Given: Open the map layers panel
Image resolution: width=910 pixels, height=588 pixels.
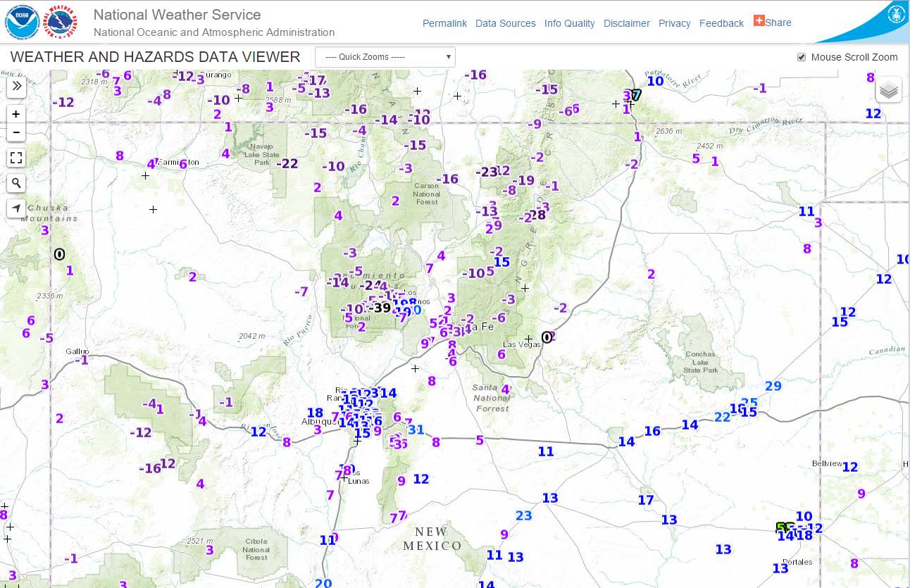Looking at the screenshot, I should pyautogui.click(x=889, y=89).
